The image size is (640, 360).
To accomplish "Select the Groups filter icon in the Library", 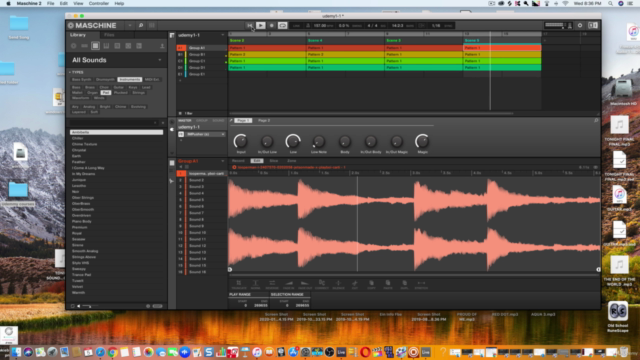I will pos(84,46).
